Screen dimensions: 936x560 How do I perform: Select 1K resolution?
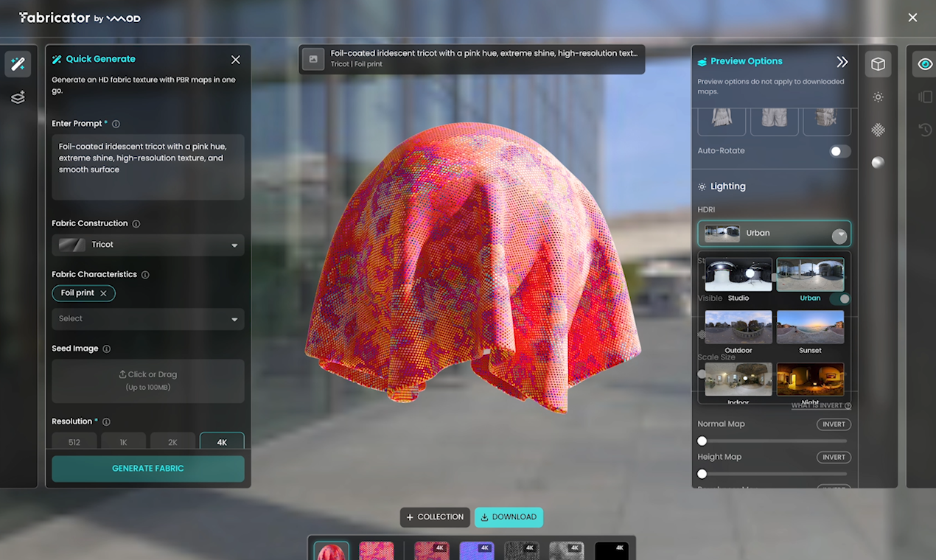click(x=123, y=441)
